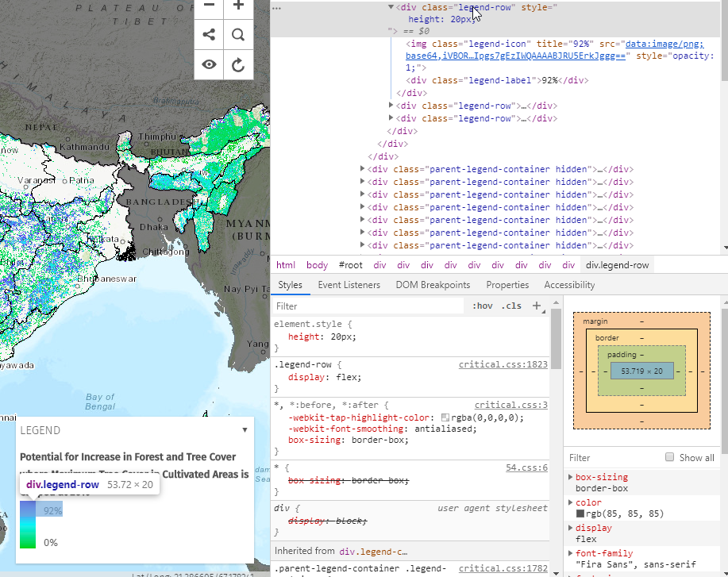Open the map search magnifier tool
This screenshot has height=577, width=728.
point(237,35)
